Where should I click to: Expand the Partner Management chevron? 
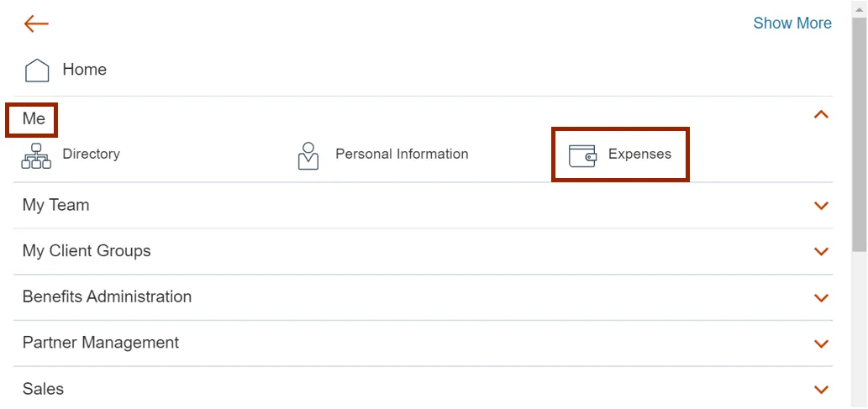821,343
